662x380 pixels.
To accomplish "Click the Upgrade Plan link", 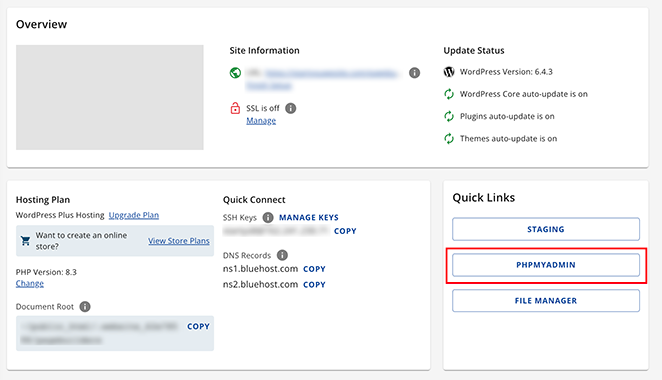I will [134, 215].
